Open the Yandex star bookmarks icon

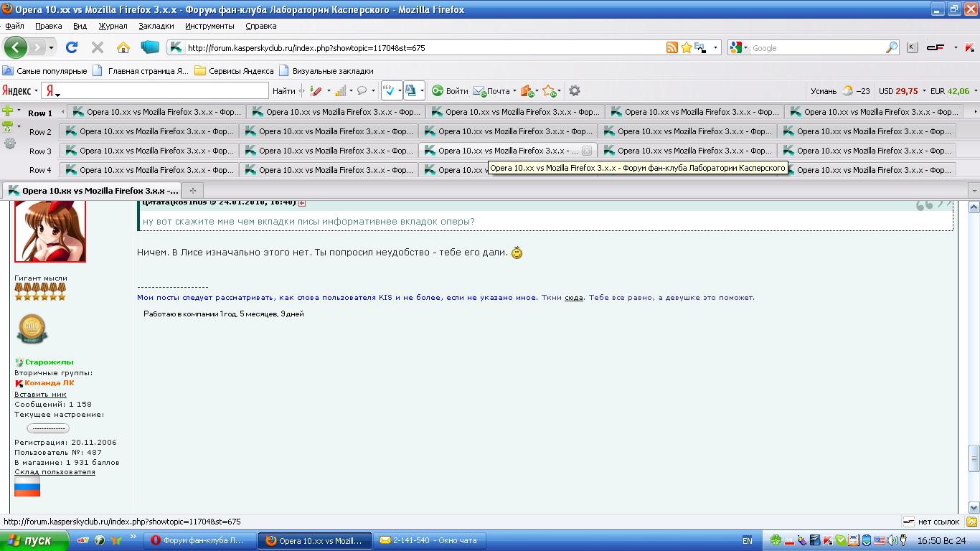(549, 91)
